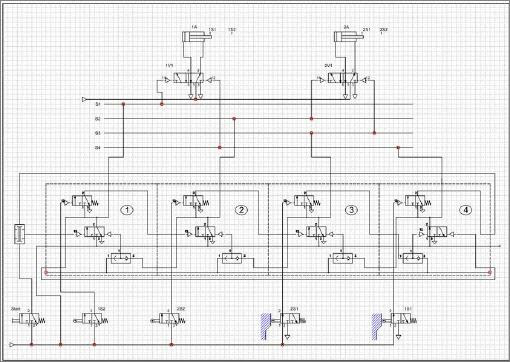This screenshot has width=510, height=362.
Task: Click the 1A label above the cylinder
Action: click(194, 27)
